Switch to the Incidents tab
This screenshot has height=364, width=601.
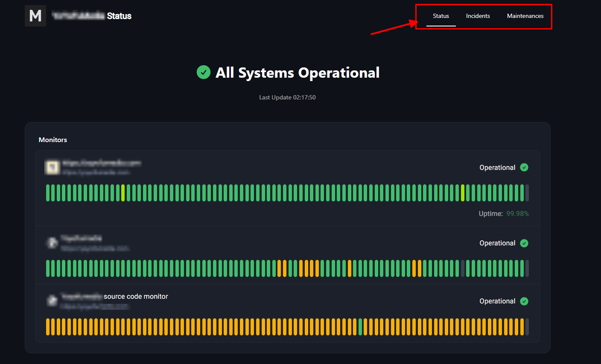(478, 16)
